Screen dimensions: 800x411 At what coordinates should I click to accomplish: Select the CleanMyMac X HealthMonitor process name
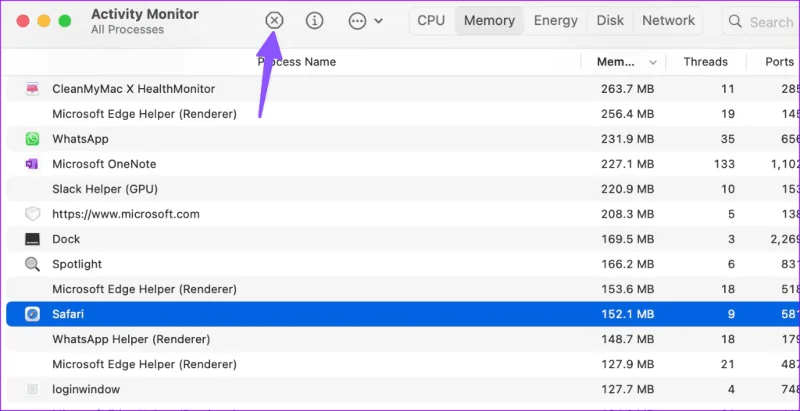[x=134, y=89]
